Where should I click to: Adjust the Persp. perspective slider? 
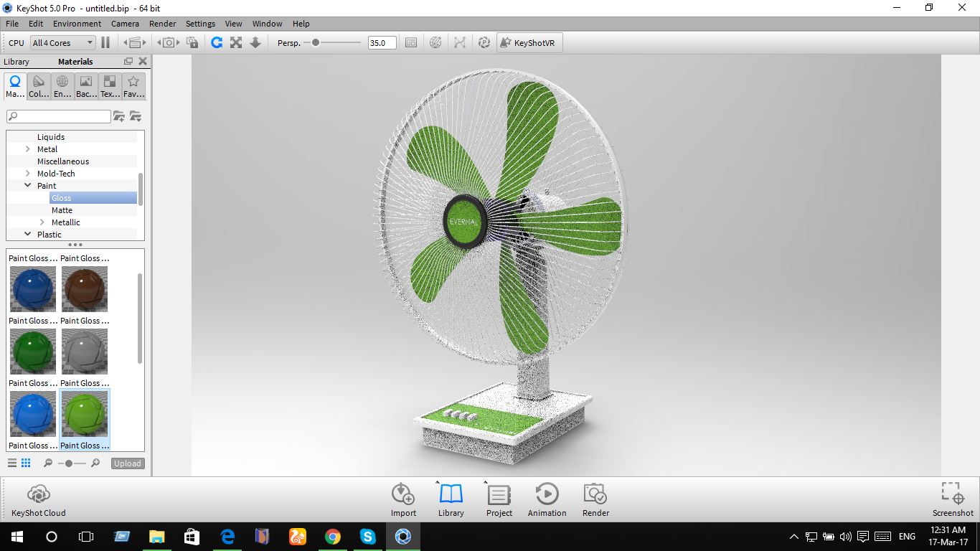(332, 43)
